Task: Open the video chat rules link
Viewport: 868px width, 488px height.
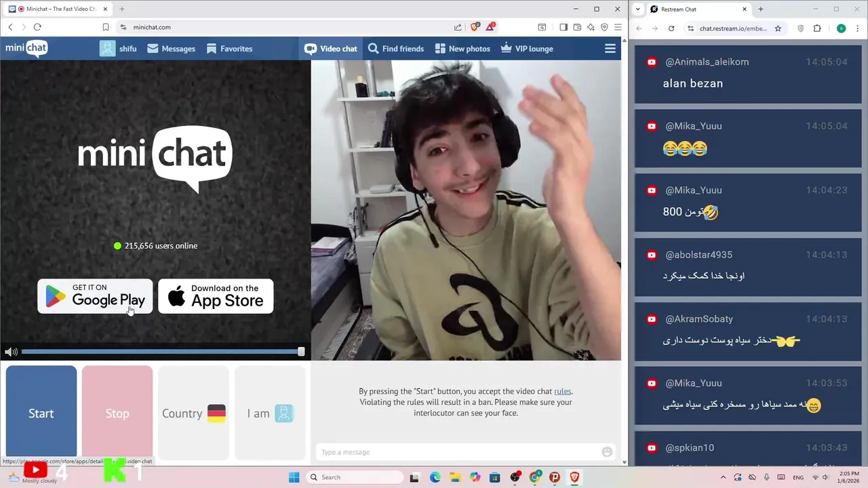Action: 562,391
